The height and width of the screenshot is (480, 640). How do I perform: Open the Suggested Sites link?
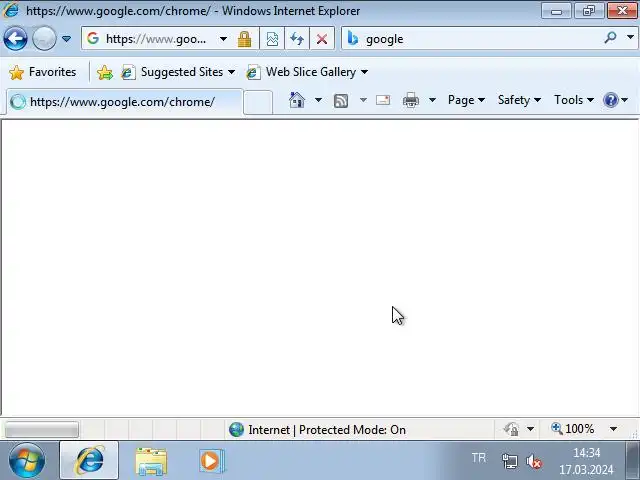click(178, 72)
